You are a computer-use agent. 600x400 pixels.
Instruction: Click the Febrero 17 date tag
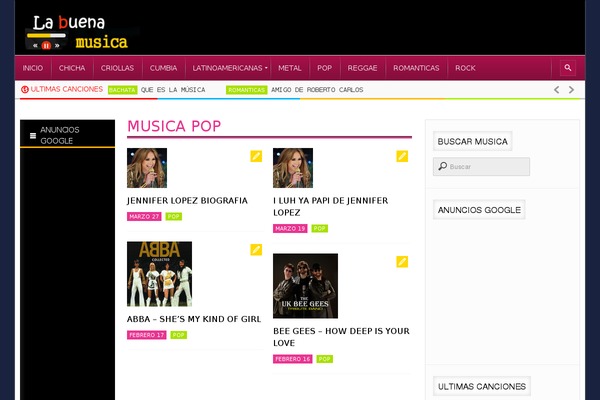[147, 335]
